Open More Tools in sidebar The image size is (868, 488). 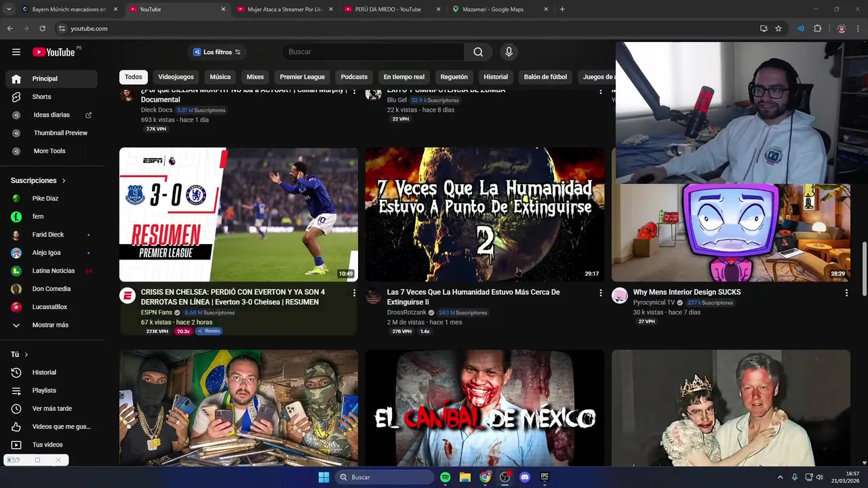pos(52,151)
